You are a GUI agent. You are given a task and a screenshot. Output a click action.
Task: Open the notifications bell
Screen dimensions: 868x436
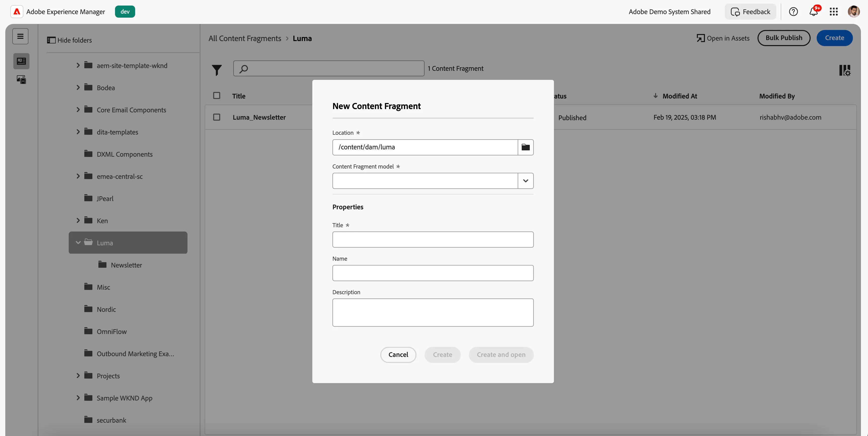point(813,12)
